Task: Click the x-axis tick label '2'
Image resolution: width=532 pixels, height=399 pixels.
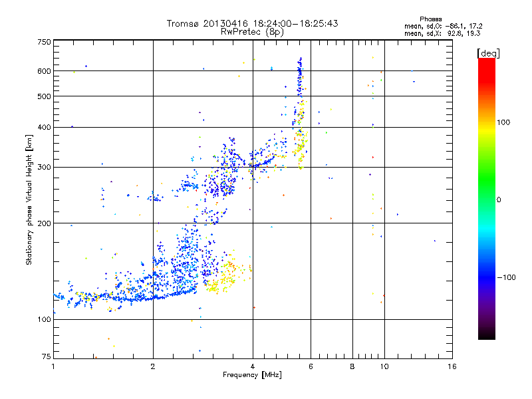Action: click(153, 366)
